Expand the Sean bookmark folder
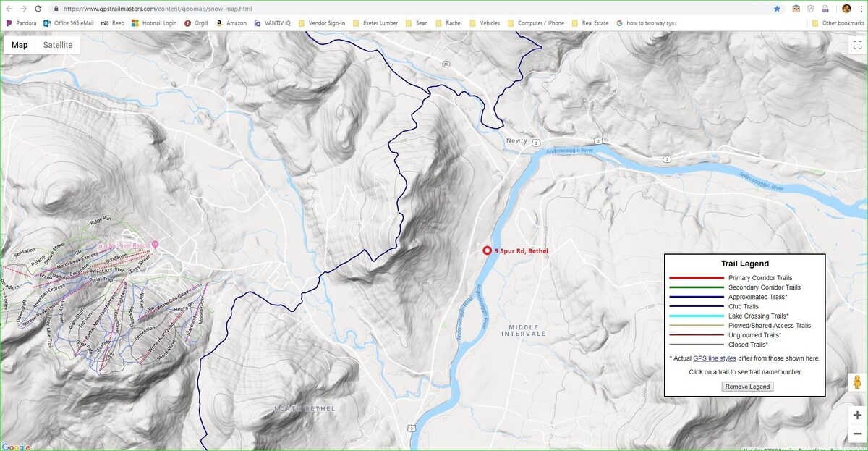The width and height of the screenshot is (868, 451). click(x=417, y=23)
